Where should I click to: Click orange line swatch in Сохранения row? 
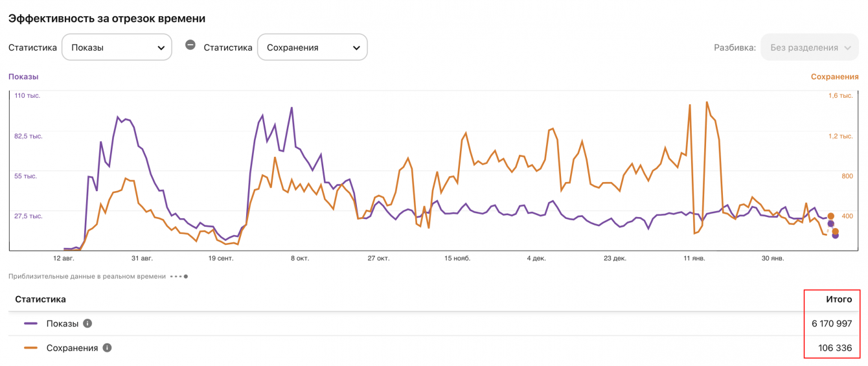point(30,348)
